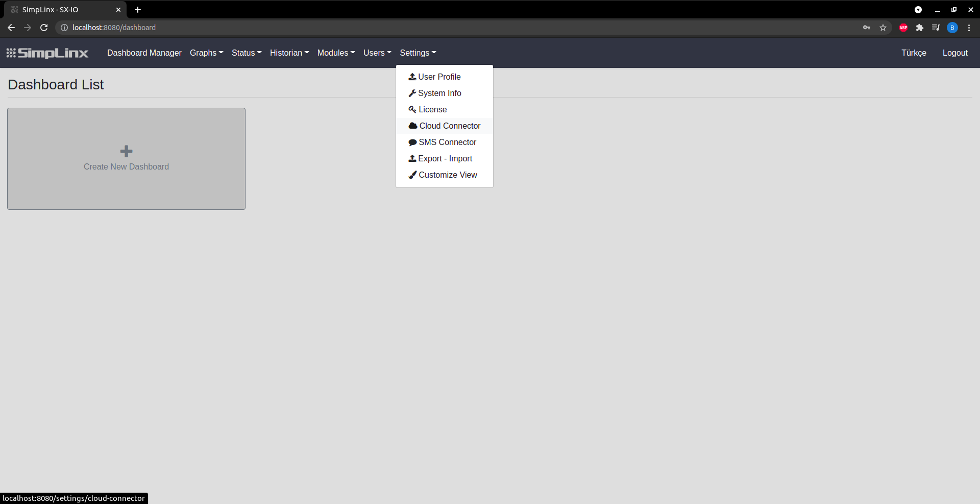
Task: Select the System Info wrench icon
Action: [413, 93]
